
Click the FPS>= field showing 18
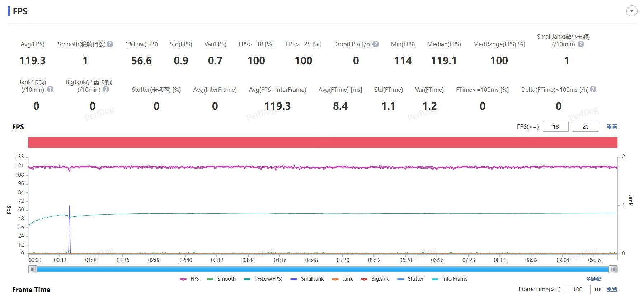coord(555,126)
